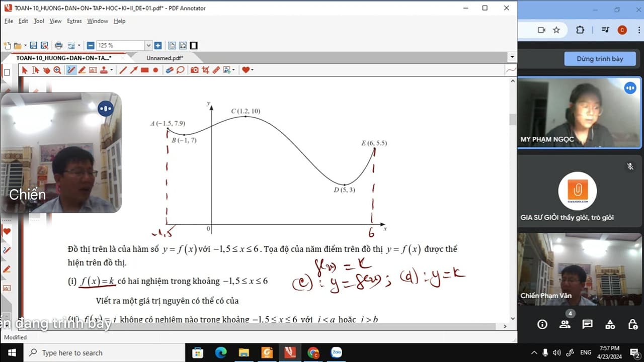Choose the Stamp tool
This screenshot has height=362, width=644.
tap(104, 70)
